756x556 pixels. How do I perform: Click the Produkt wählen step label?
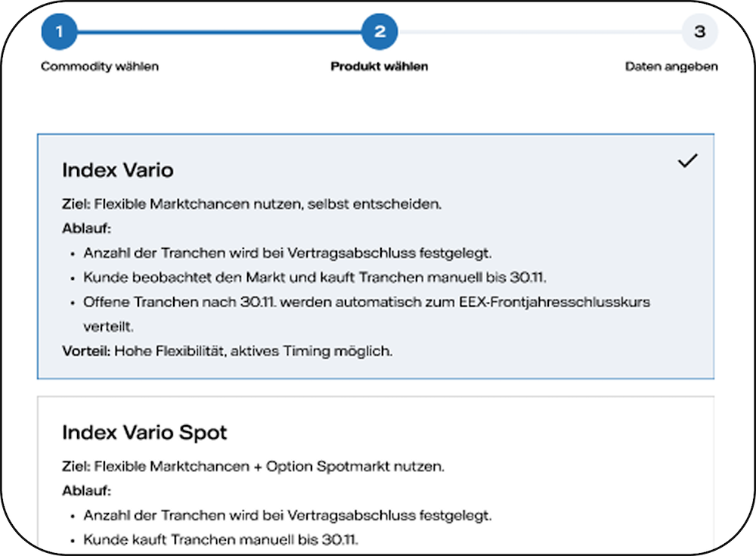[380, 67]
